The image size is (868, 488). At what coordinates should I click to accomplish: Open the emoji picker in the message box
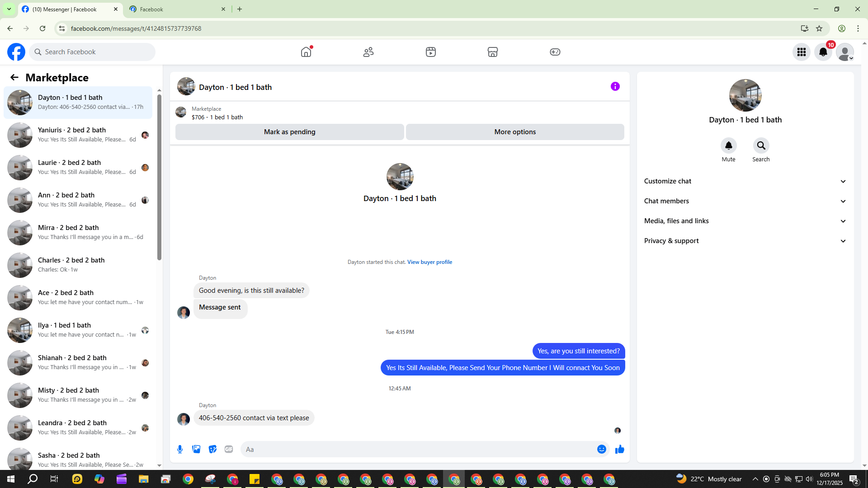(x=601, y=449)
